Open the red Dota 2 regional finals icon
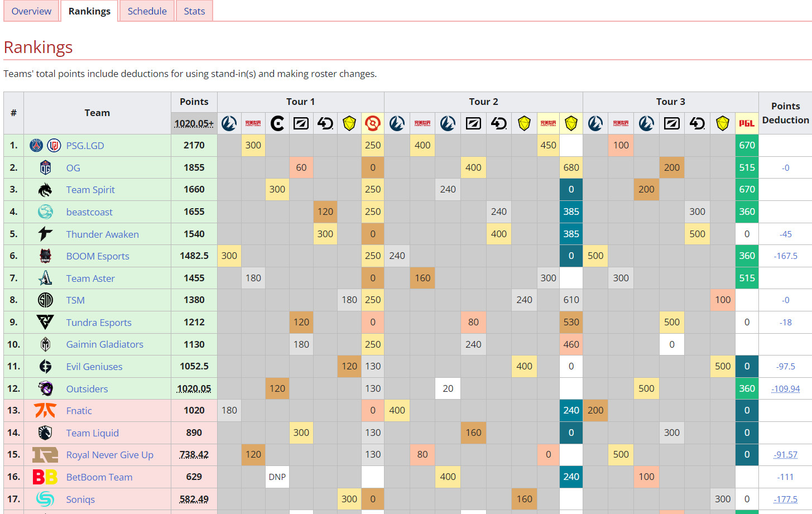 tap(373, 123)
